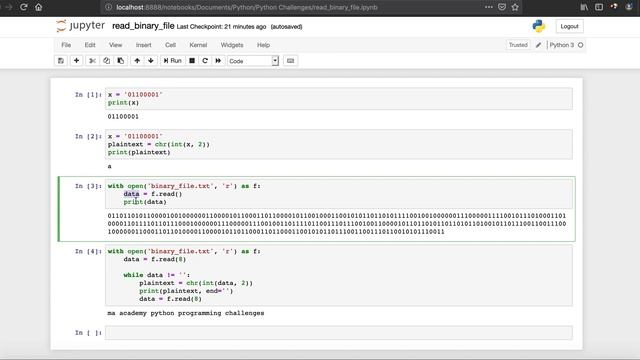Log out with the Logout button
The height and width of the screenshot is (360, 640).
point(569,26)
